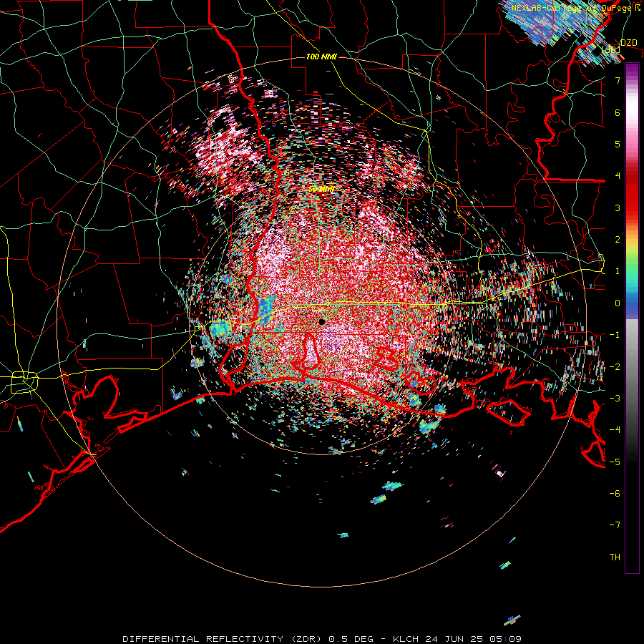
Task: Click the "7" tick label on scale
Action: coord(618,80)
